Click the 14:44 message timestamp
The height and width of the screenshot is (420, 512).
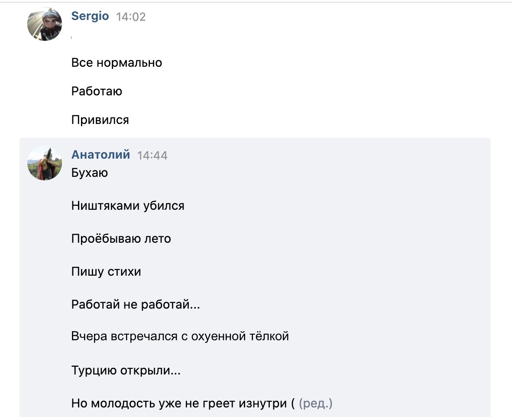[152, 155]
